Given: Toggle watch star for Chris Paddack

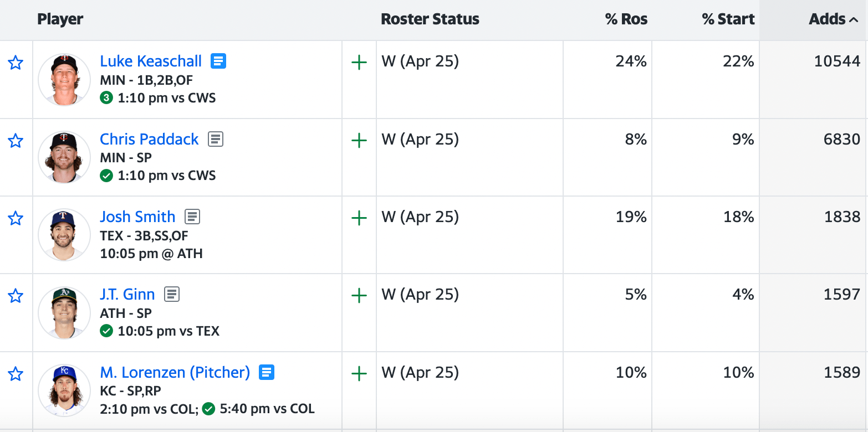Looking at the screenshot, I should click(16, 141).
